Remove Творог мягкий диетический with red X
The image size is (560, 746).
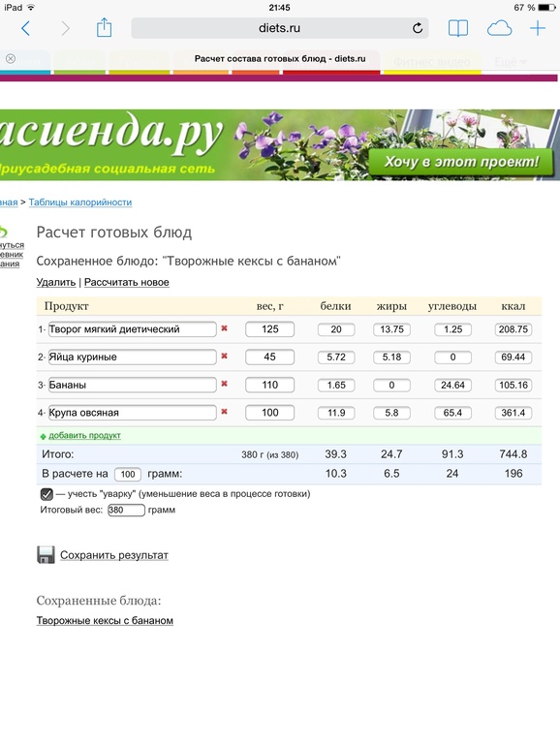click(x=224, y=328)
